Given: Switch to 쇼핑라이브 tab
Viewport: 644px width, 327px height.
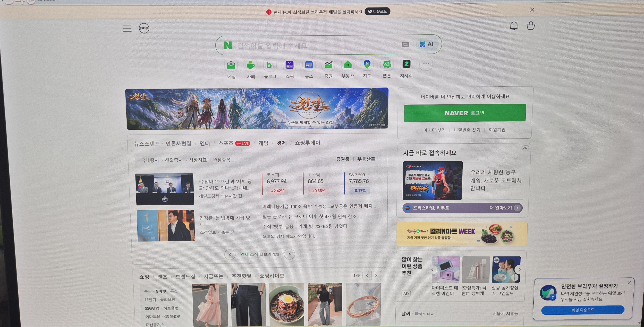Looking at the screenshot, I should pos(272,276).
